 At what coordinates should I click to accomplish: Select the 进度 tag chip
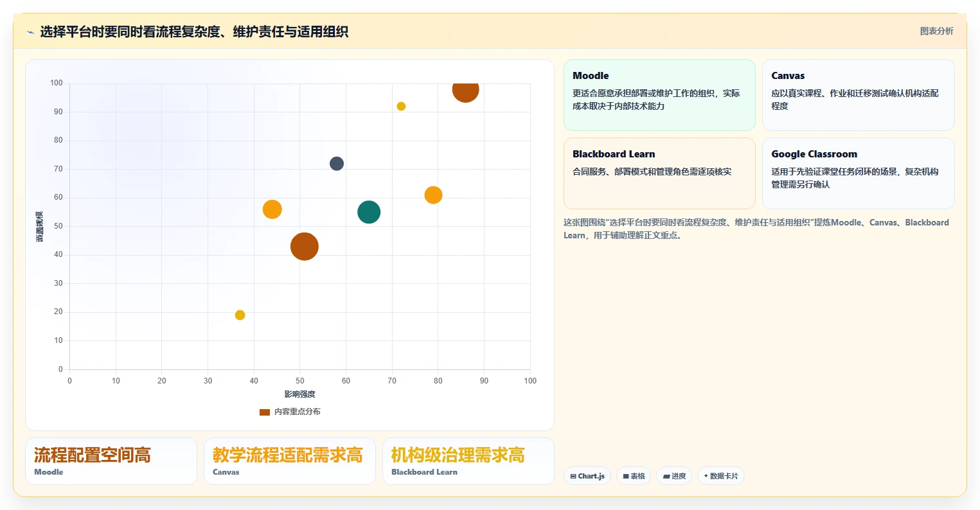674,476
